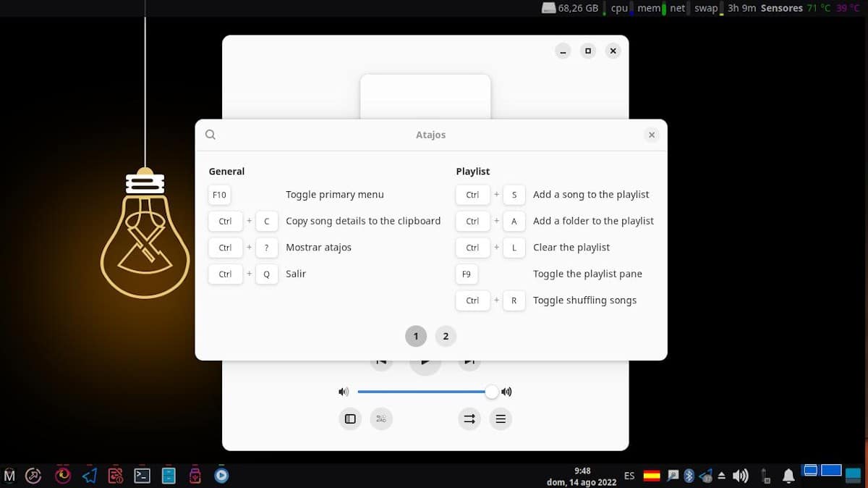Click the 'Salir' shortcut label

[296, 274]
